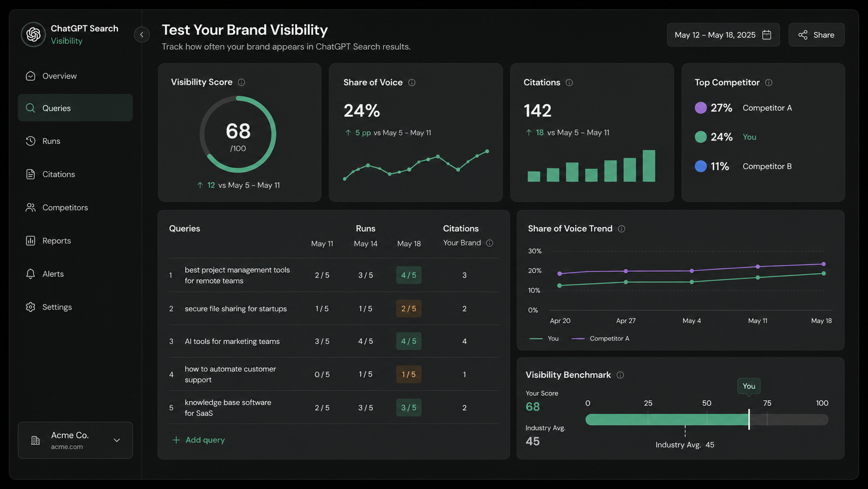Click Competitor B blue color dot

point(701,166)
